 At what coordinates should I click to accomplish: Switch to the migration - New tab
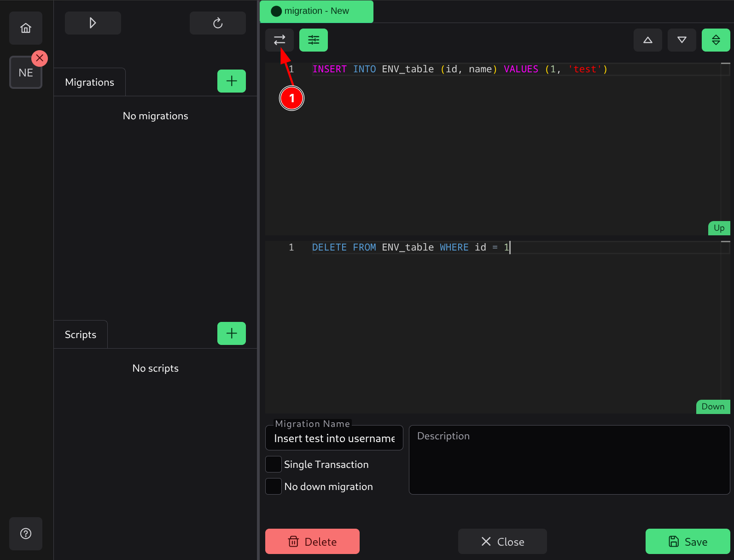[x=316, y=11]
